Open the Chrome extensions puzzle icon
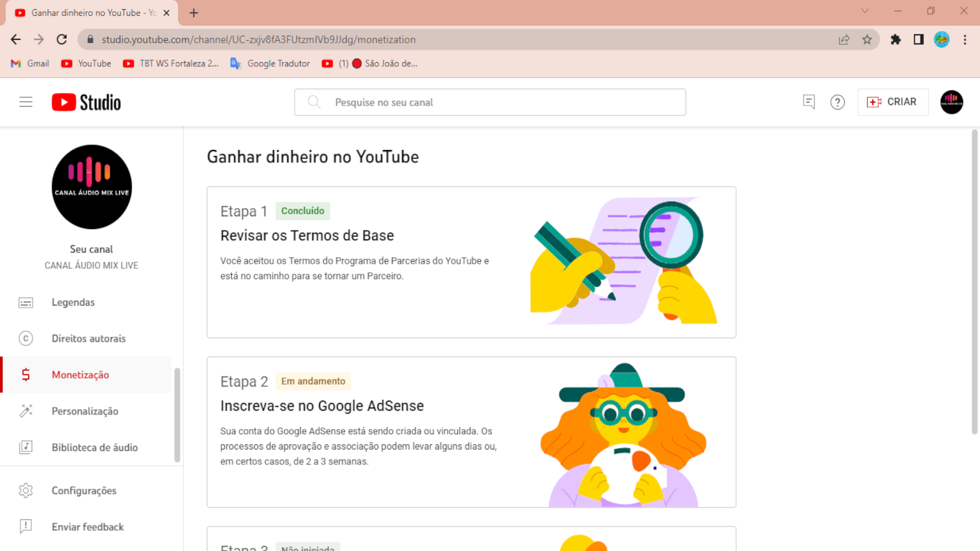Screen dimensions: 980x551 895,40
